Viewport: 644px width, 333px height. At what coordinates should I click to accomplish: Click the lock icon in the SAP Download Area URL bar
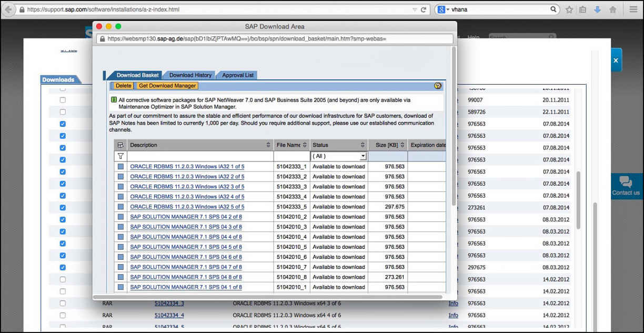coord(102,38)
